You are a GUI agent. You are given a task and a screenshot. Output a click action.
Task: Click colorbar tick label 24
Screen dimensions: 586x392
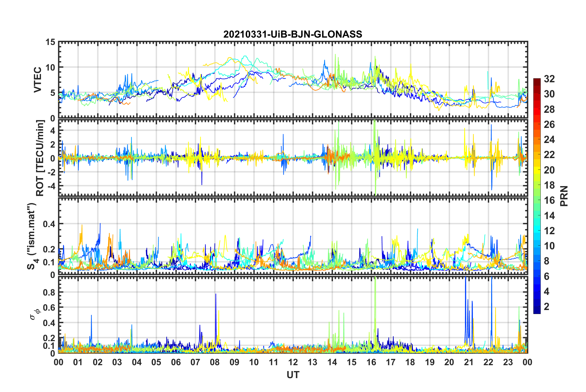pos(549,140)
